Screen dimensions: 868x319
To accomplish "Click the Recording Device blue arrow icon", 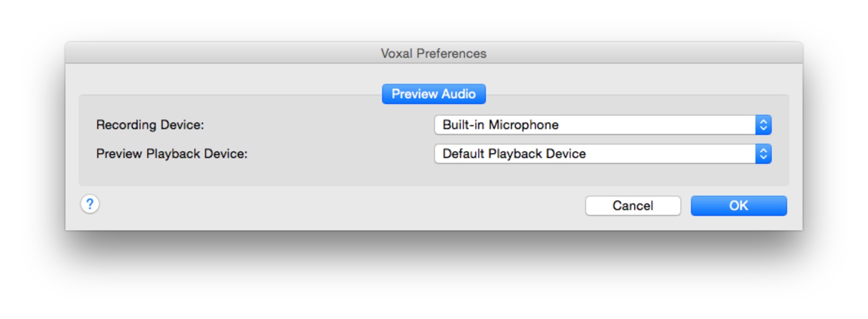I will coord(763,125).
